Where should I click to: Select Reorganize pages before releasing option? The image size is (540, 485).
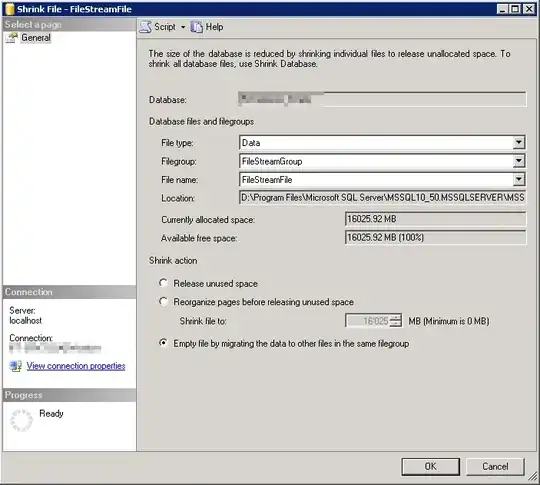pos(163,302)
